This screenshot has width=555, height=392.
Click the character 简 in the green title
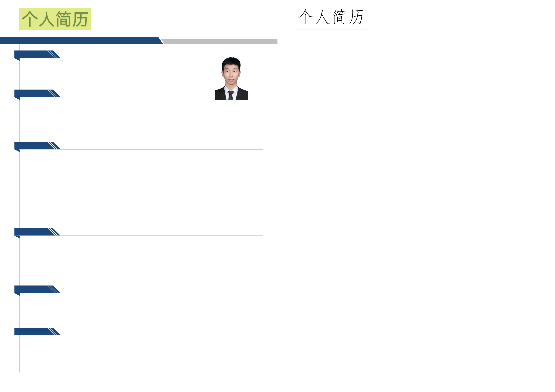(63, 19)
